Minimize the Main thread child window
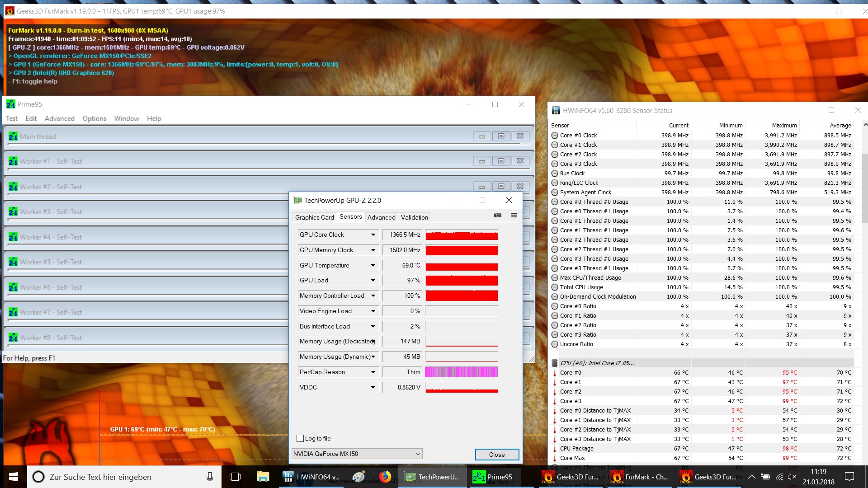This screenshot has width=868, height=488. pos(482,136)
